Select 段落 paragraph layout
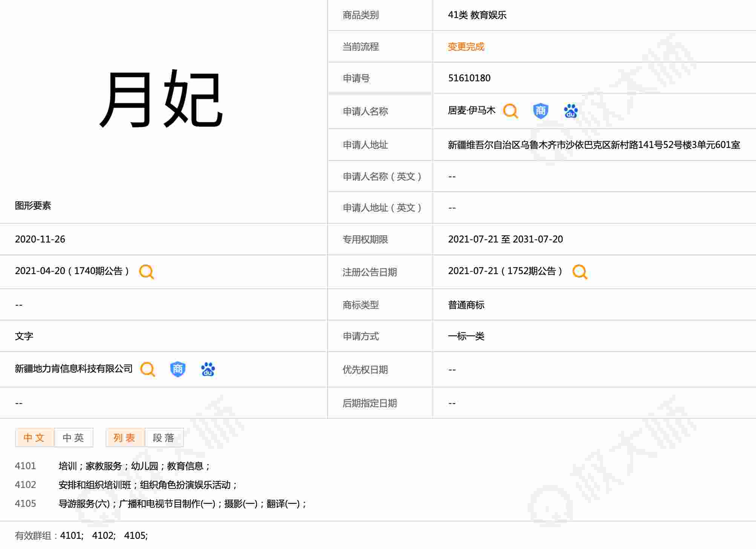The width and height of the screenshot is (756, 549). [164, 438]
